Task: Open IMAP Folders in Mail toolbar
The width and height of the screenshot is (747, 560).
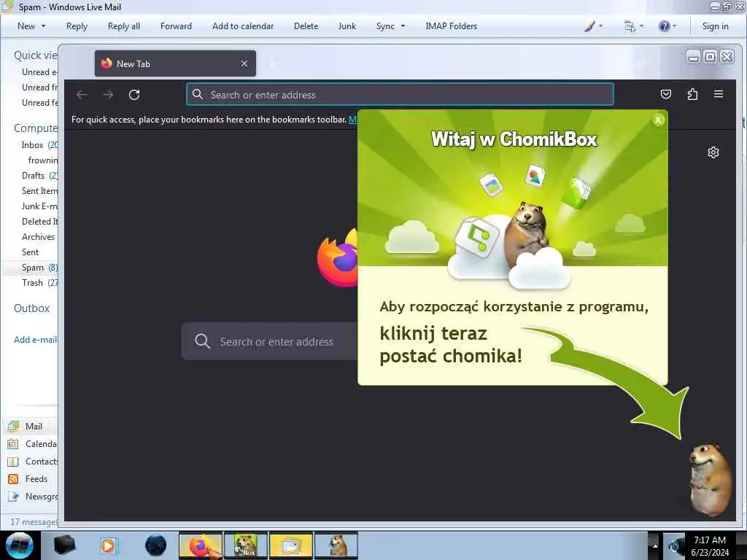Action: pyautogui.click(x=451, y=26)
